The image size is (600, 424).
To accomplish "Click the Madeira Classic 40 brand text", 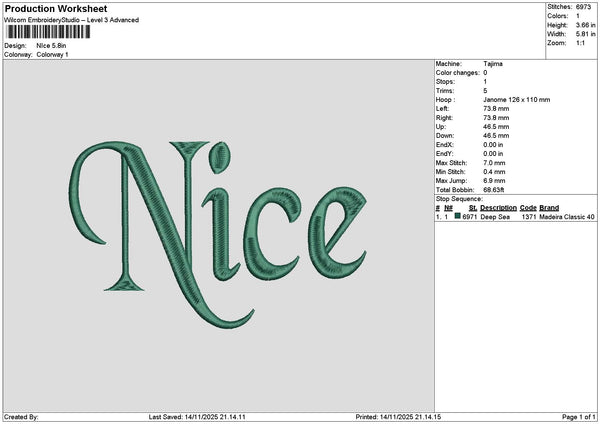I will 567,217.
